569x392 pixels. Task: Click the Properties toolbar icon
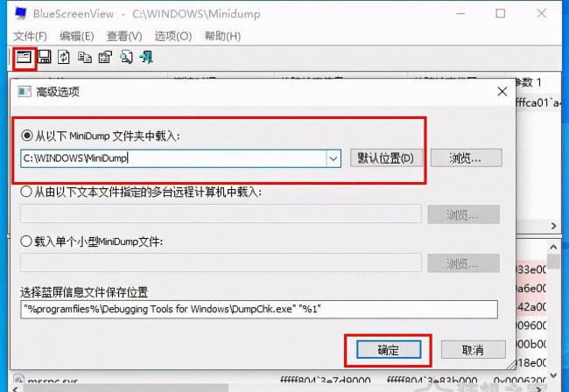(x=105, y=57)
